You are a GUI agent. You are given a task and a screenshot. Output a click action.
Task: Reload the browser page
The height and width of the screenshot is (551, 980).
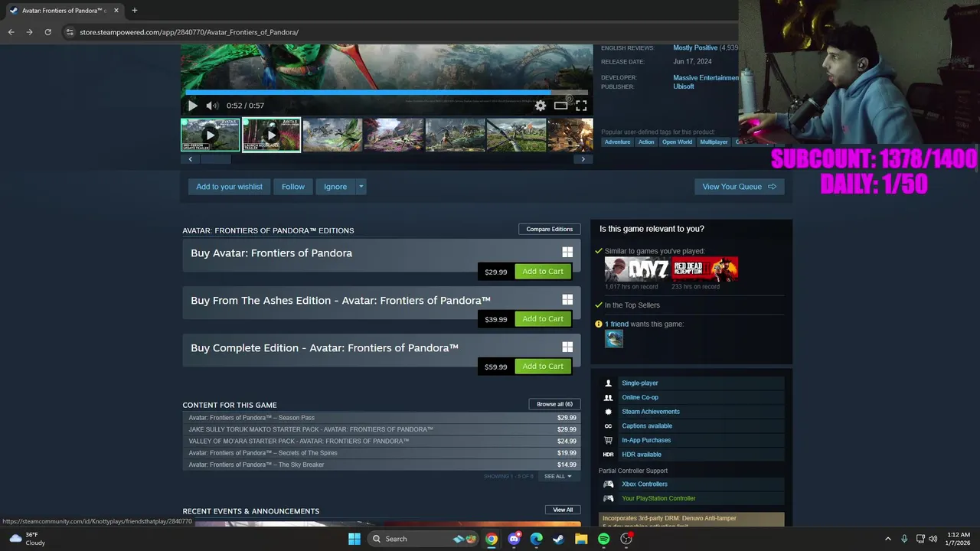(47, 32)
